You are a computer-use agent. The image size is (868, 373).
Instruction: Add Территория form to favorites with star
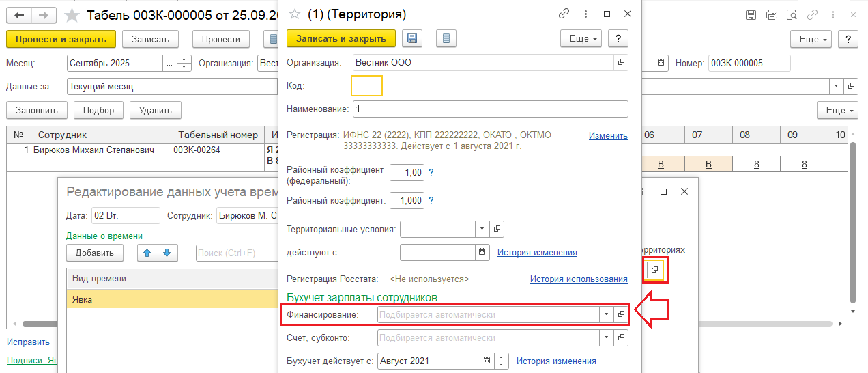pos(295,14)
